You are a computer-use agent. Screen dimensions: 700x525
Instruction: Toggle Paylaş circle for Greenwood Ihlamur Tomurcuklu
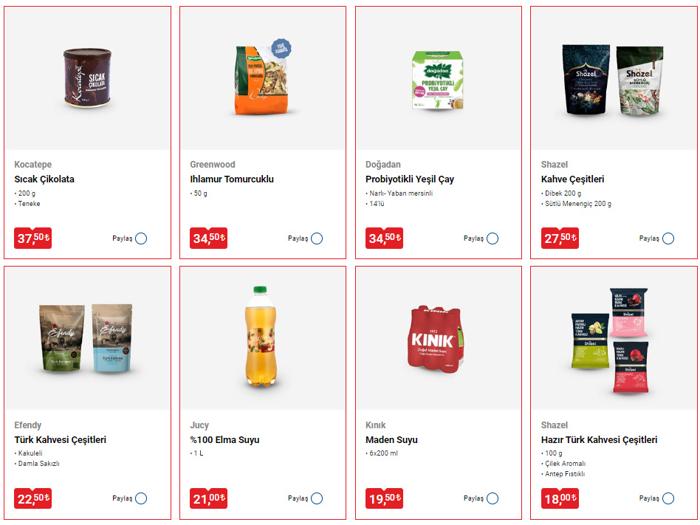(x=317, y=238)
